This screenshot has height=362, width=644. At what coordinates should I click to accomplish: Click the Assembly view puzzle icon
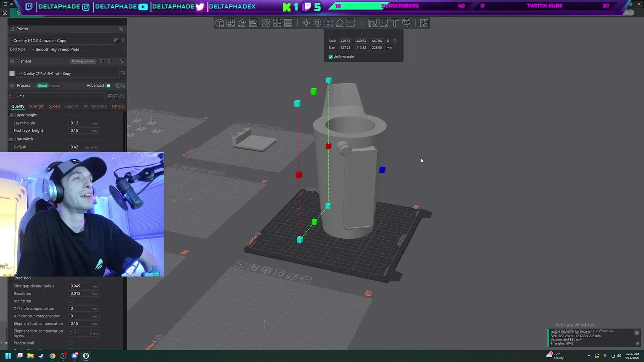coord(424,23)
